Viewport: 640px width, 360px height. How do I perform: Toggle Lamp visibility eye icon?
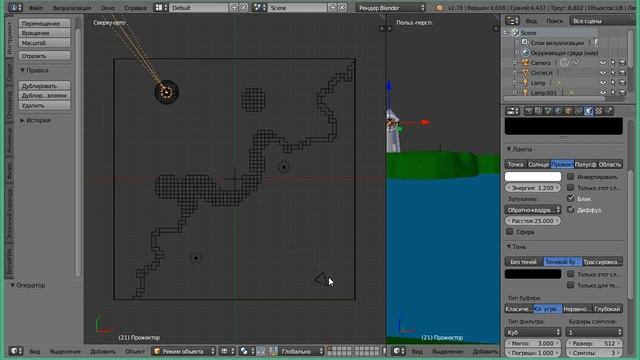pos(603,82)
